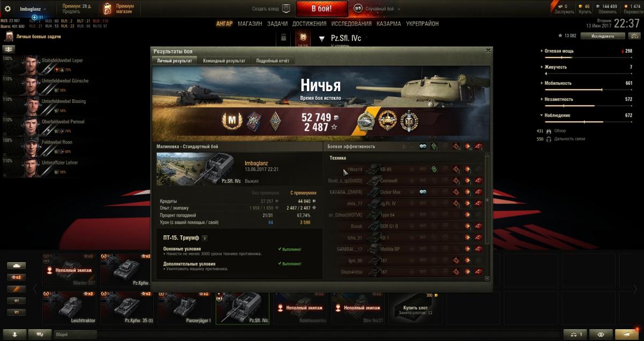Open the МАГАЗИН menu item
Screen dimensions: 644x341
point(250,24)
